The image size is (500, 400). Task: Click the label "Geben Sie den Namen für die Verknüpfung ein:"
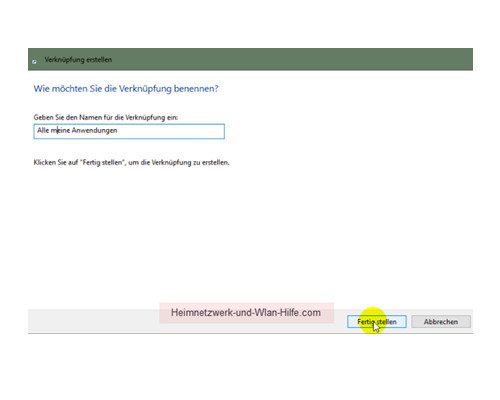106,117
